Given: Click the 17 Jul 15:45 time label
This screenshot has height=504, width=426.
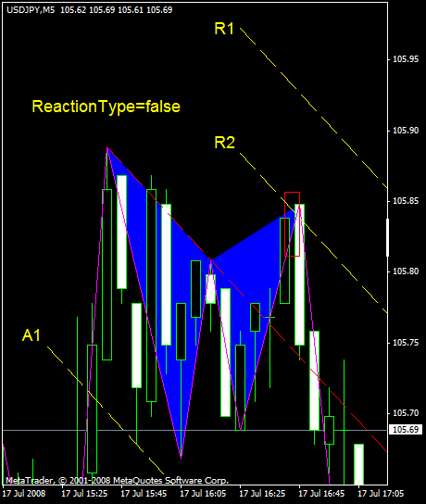Looking at the screenshot, I should (144, 494).
